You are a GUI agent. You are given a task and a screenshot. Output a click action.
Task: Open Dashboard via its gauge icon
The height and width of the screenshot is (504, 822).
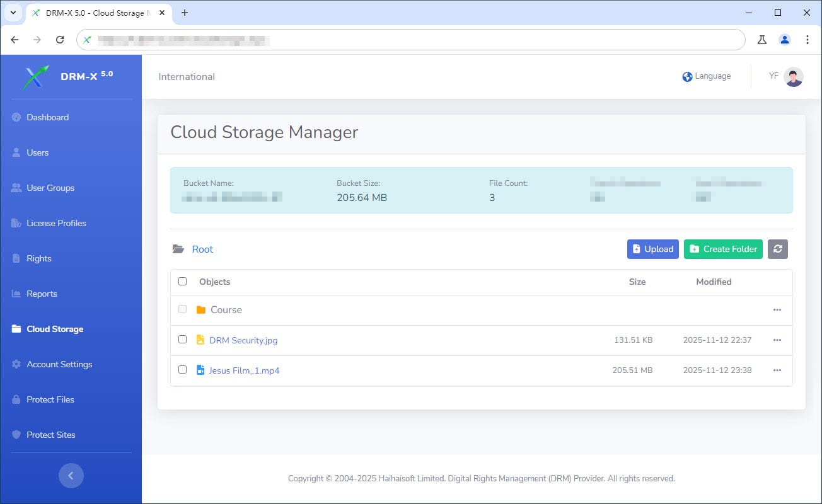coord(16,117)
